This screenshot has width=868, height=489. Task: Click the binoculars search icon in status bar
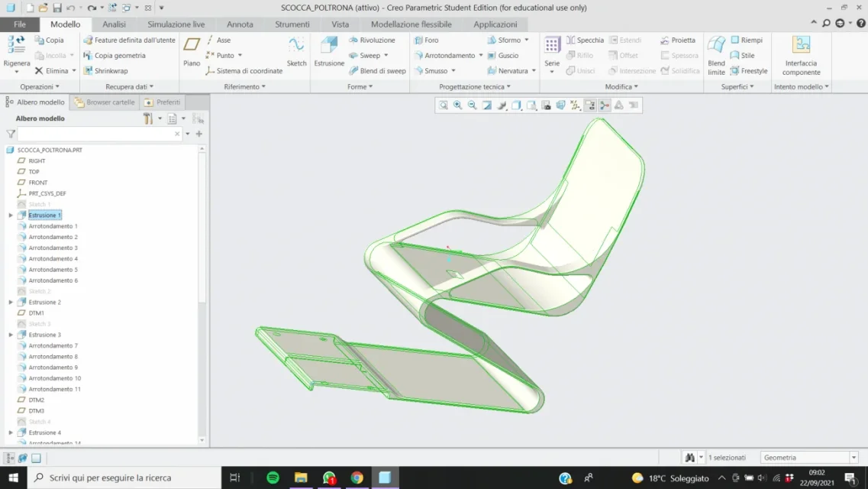[x=690, y=458]
